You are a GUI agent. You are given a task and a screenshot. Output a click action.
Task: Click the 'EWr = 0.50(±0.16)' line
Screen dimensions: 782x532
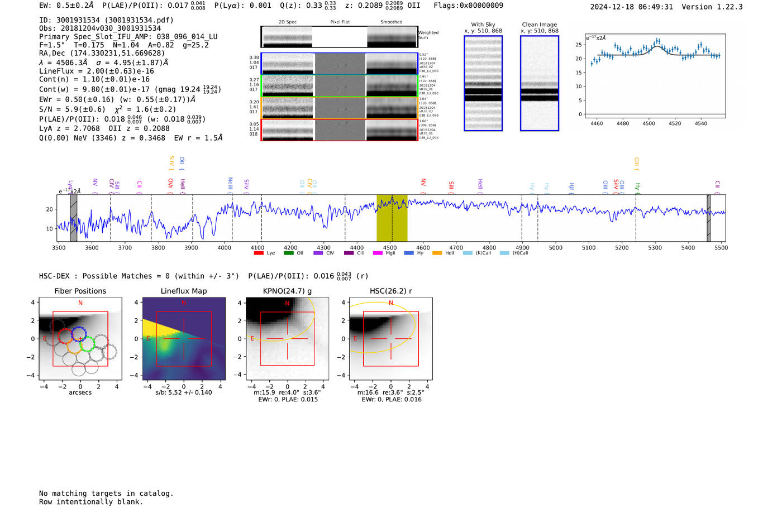point(117,99)
